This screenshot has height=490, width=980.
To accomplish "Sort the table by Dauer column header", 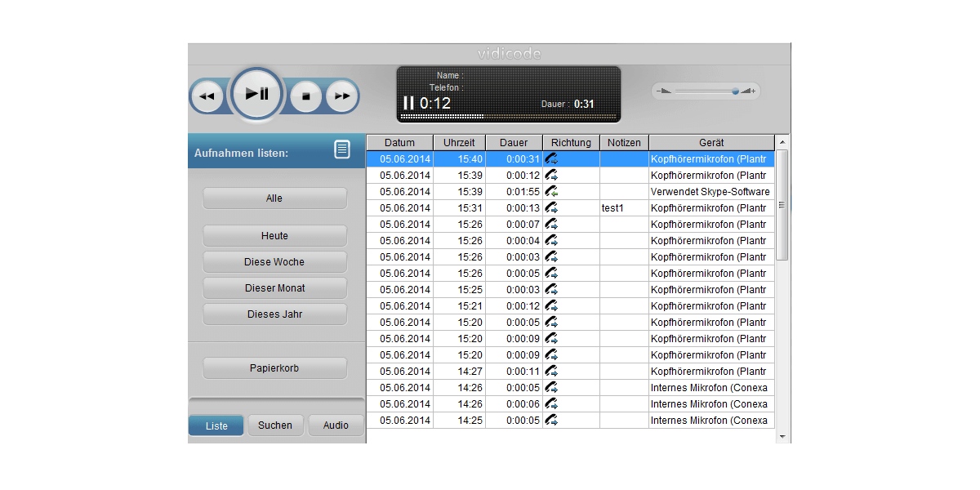I will click(x=514, y=143).
